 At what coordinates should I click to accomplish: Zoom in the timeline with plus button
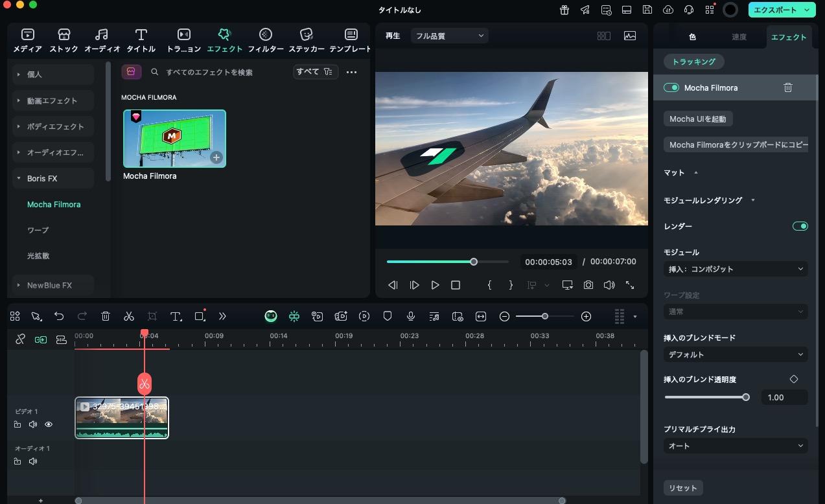[586, 316]
